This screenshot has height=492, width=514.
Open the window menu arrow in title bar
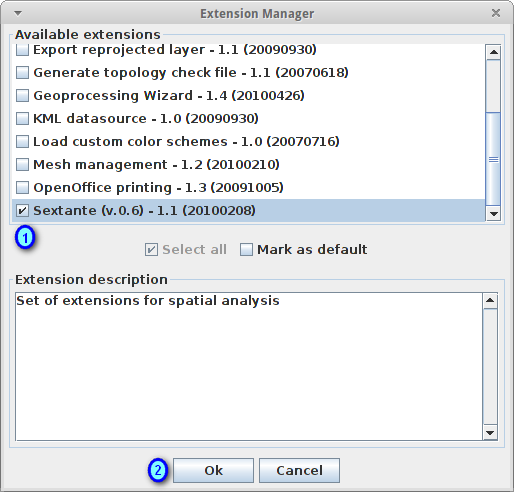click(18, 13)
